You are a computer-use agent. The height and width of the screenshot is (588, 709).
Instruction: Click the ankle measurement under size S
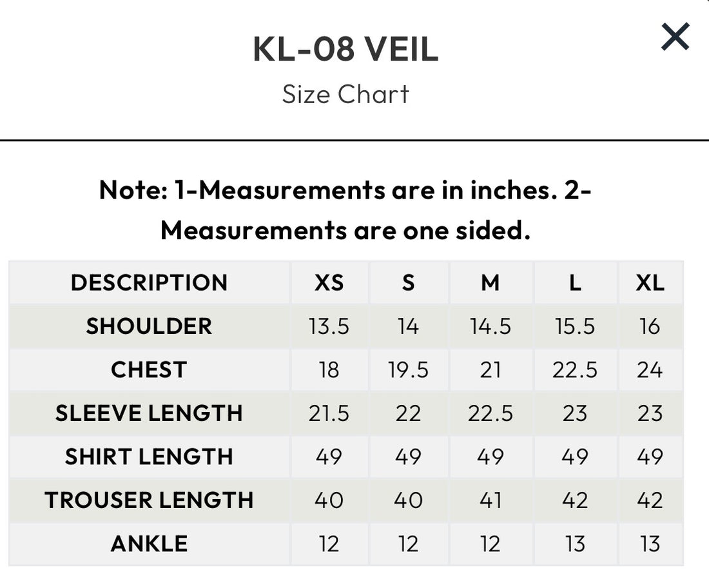click(x=408, y=544)
